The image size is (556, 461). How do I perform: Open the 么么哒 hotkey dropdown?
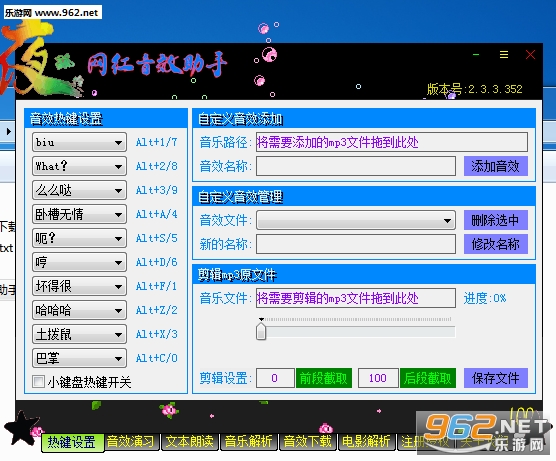79,190
